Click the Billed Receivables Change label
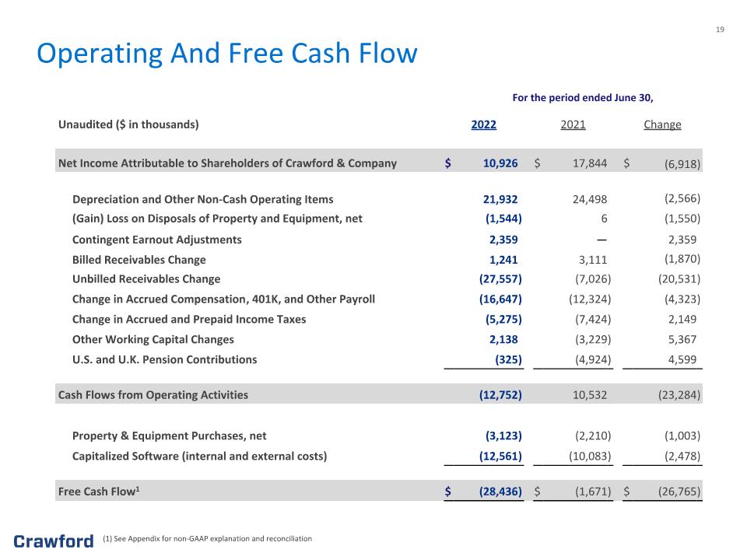This screenshot has height=560, width=747. coord(139,260)
